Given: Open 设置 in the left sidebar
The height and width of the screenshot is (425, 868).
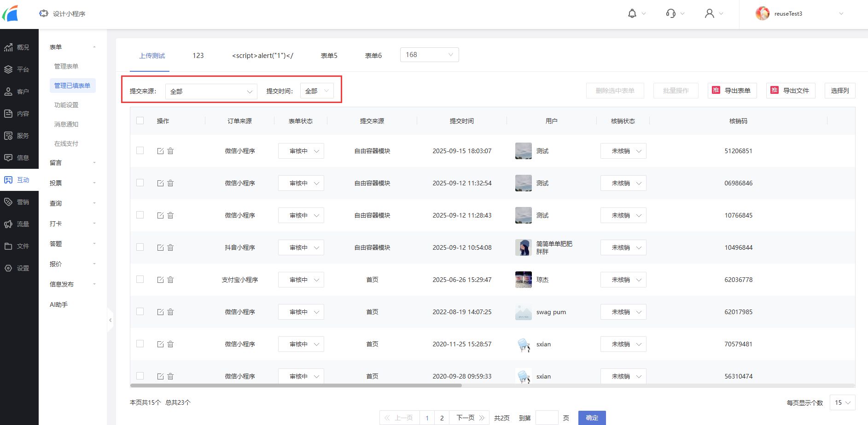Looking at the screenshot, I should point(19,268).
